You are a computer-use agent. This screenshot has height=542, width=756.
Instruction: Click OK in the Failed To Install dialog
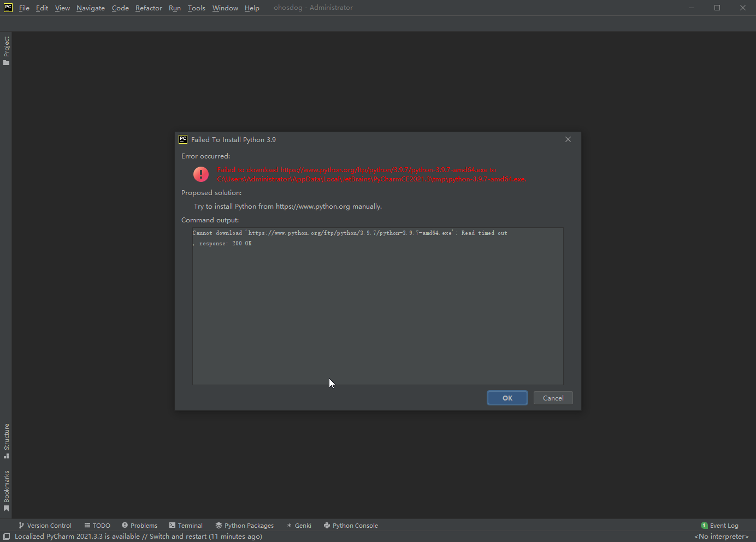(x=507, y=398)
